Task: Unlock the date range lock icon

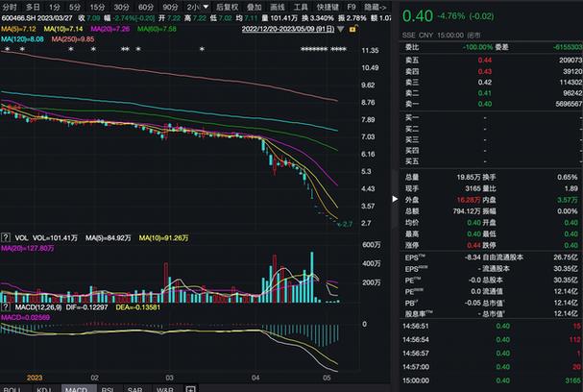Action: pyautogui.click(x=352, y=29)
